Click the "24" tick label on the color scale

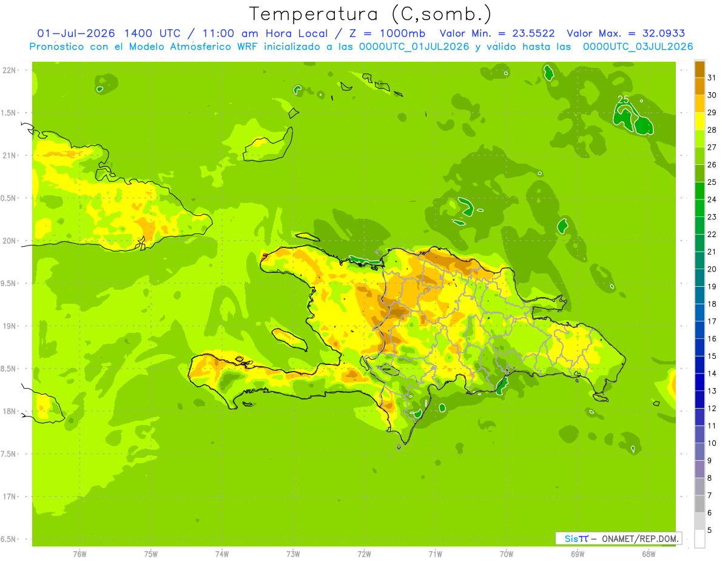[x=712, y=199]
